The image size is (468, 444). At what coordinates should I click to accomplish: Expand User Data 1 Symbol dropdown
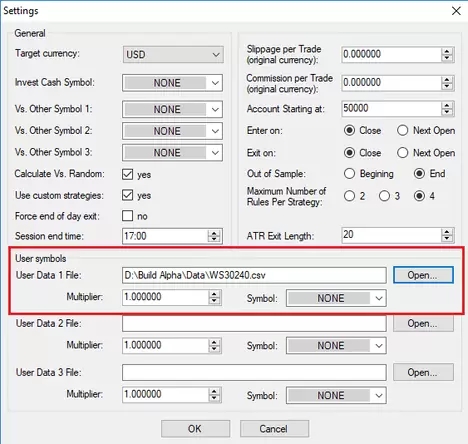pyautogui.click(x=336, y=298)
